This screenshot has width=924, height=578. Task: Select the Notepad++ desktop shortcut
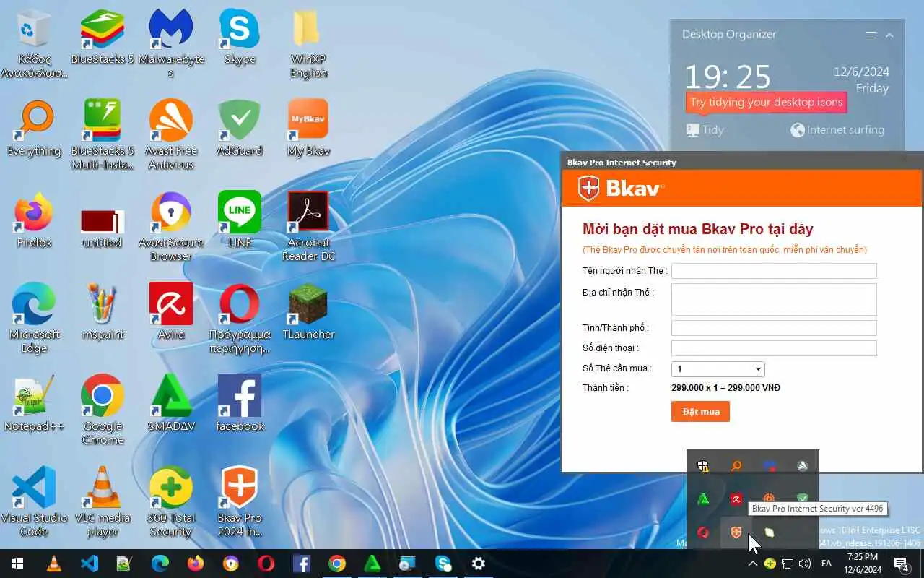point(34,404)
